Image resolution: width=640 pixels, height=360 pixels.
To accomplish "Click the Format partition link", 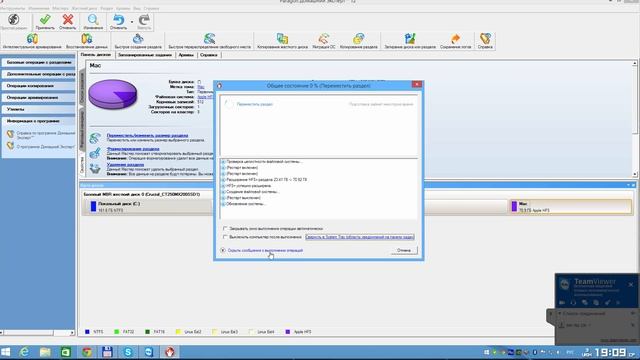I will tap(133, 149).
